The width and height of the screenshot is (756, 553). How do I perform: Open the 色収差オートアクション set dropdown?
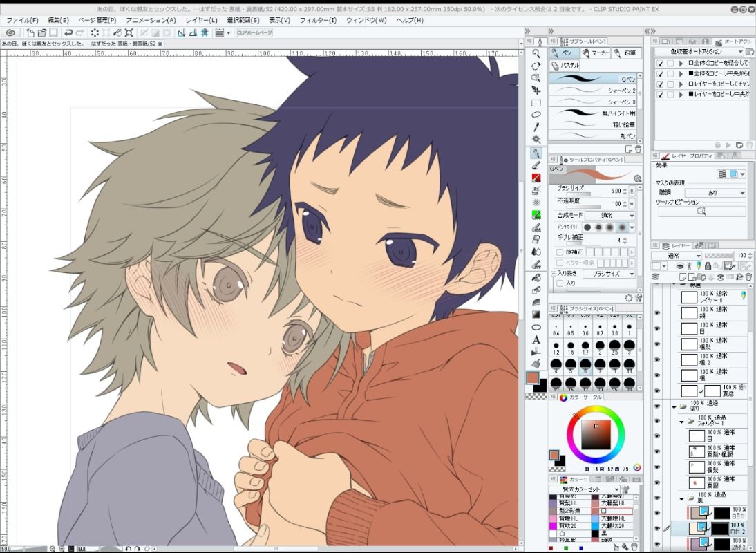[x=699, y=51]
